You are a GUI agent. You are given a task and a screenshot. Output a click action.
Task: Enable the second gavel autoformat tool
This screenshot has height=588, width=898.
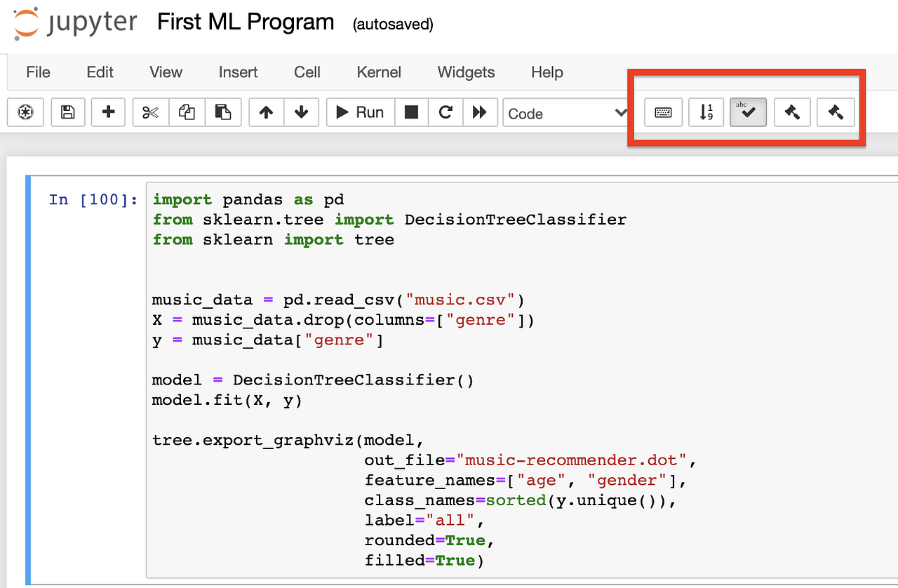coord(835,112)
